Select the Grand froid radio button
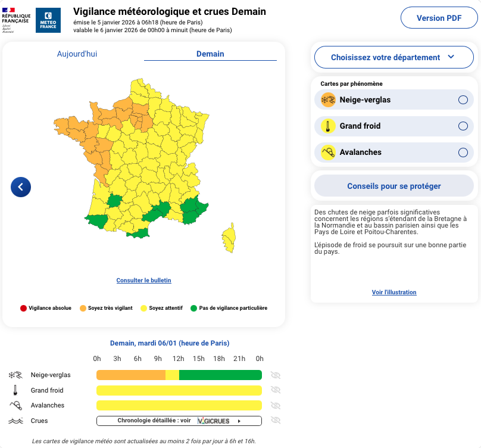 [x=463, y=126]
